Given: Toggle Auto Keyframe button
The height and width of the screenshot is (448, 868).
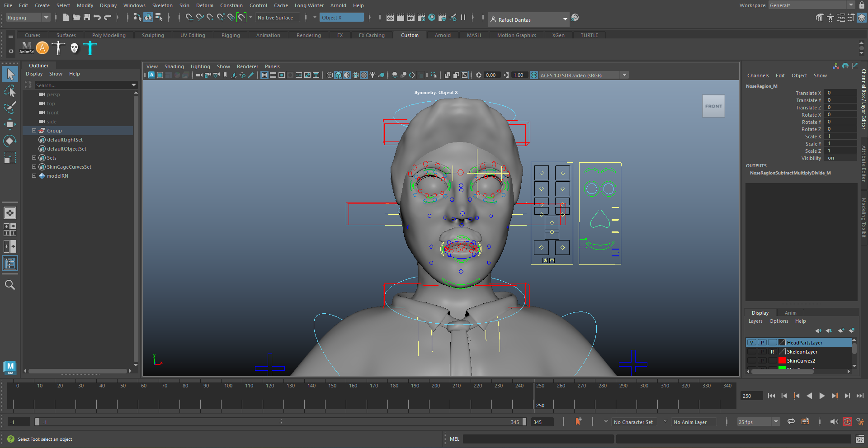Looking at the screenshot, I should [847, 422].
